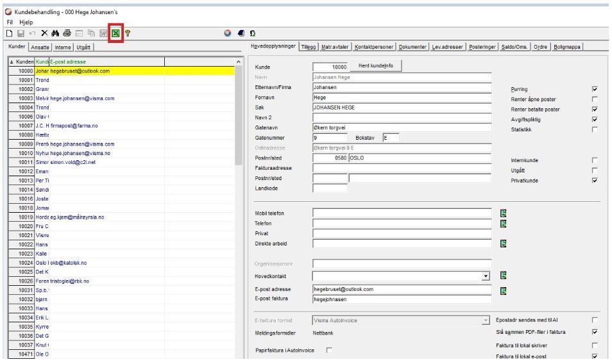Open the Lev.adresser tab
612x364 pixels.
447,47
